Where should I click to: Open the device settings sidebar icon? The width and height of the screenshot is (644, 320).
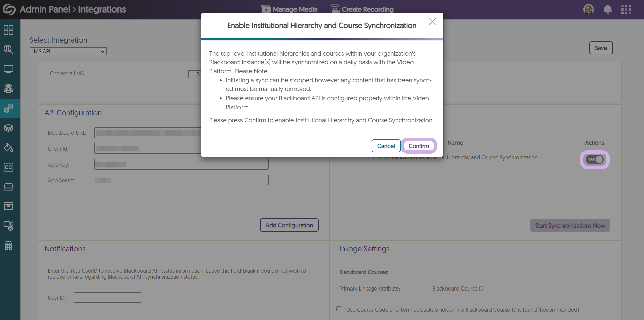pos(8,226)
